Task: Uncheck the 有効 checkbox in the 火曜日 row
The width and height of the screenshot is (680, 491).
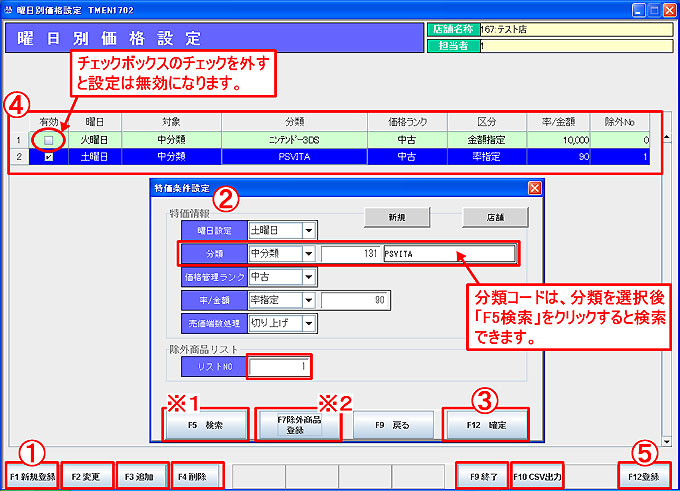Action: [x=49, y=140]
